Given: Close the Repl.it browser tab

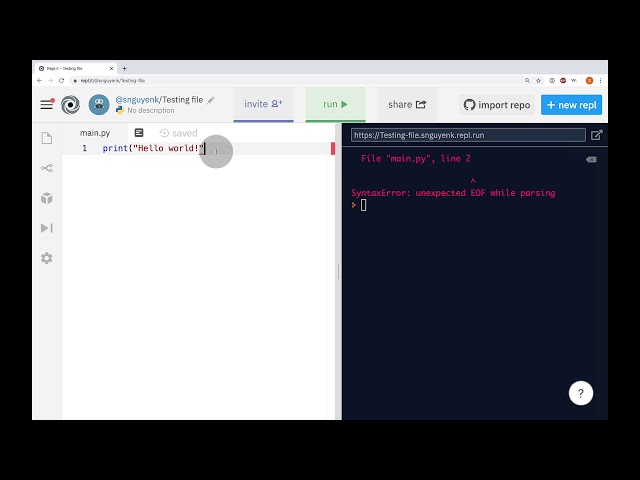Looking at the screenshot, I should coord(111,69).
